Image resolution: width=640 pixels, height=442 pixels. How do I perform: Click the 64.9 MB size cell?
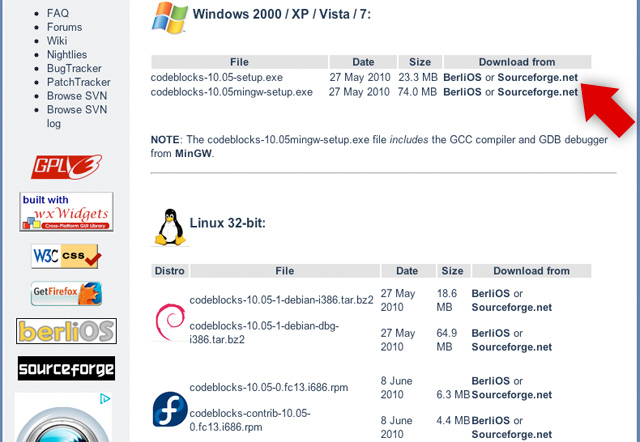(447, 340)
